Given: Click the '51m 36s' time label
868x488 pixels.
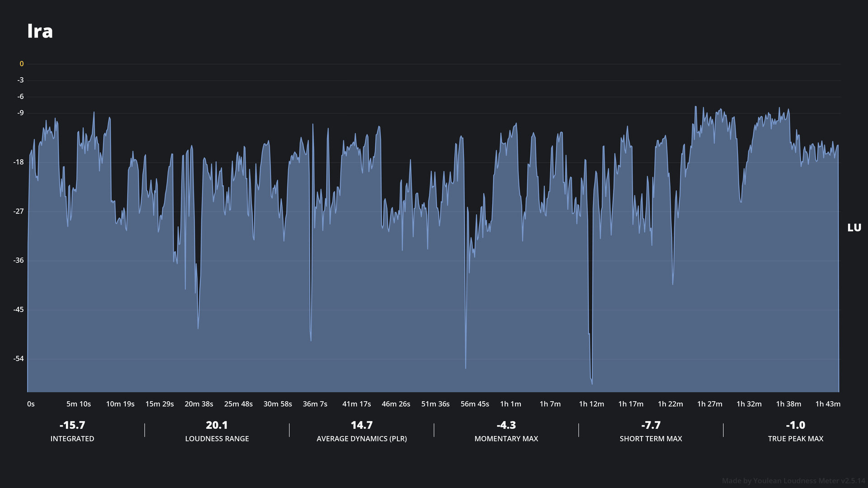Looking at the screenshot, I should [435, 404].
